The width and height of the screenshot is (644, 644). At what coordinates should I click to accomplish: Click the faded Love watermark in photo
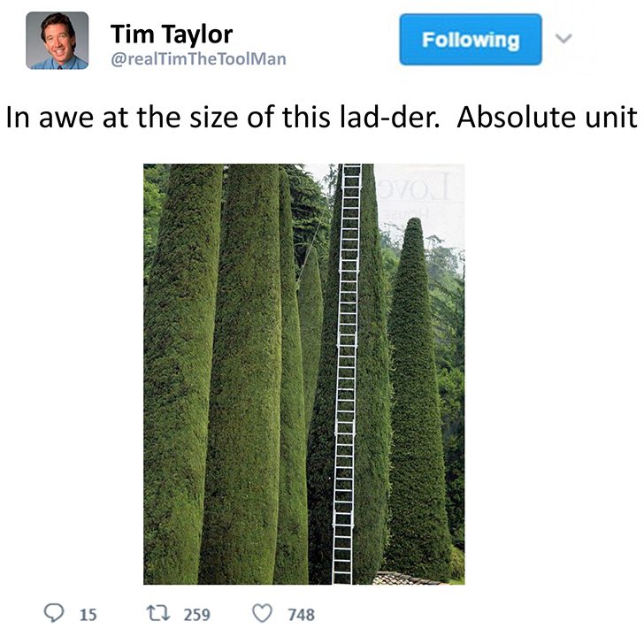[x=414, y=188]
